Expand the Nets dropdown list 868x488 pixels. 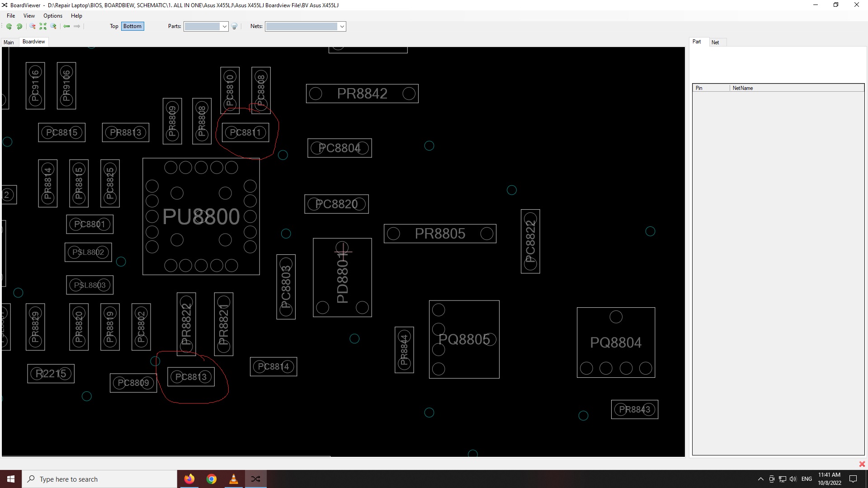(342, 27)
